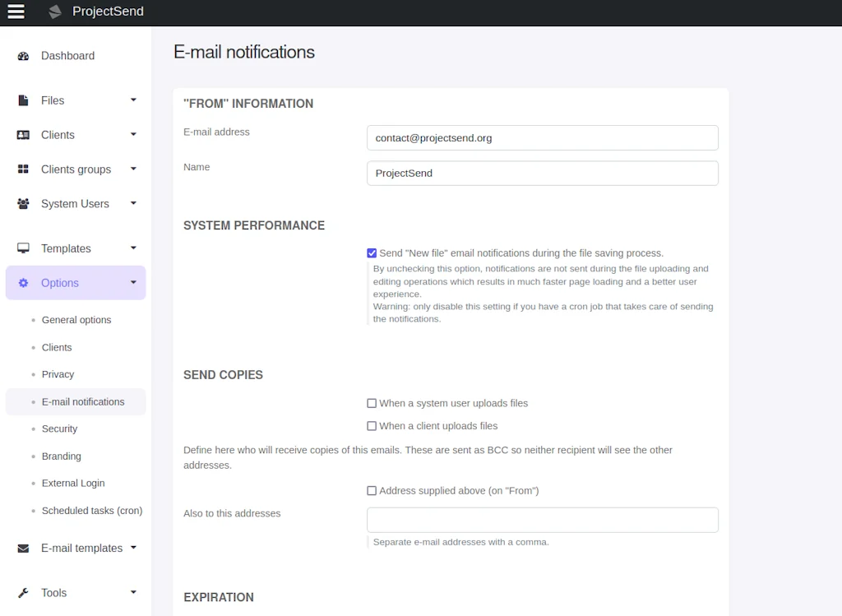Click the Templates icon in the sidebar

pos(22,248)
